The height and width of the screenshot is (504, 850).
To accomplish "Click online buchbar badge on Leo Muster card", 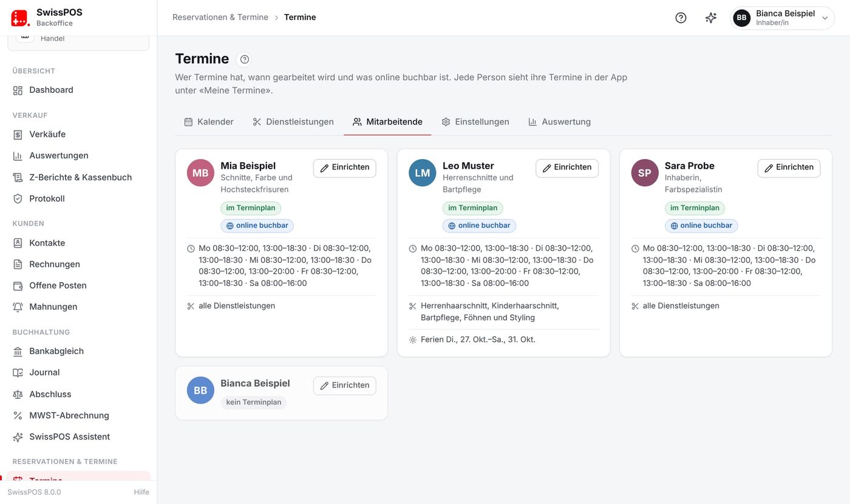I will click(479, 225).
